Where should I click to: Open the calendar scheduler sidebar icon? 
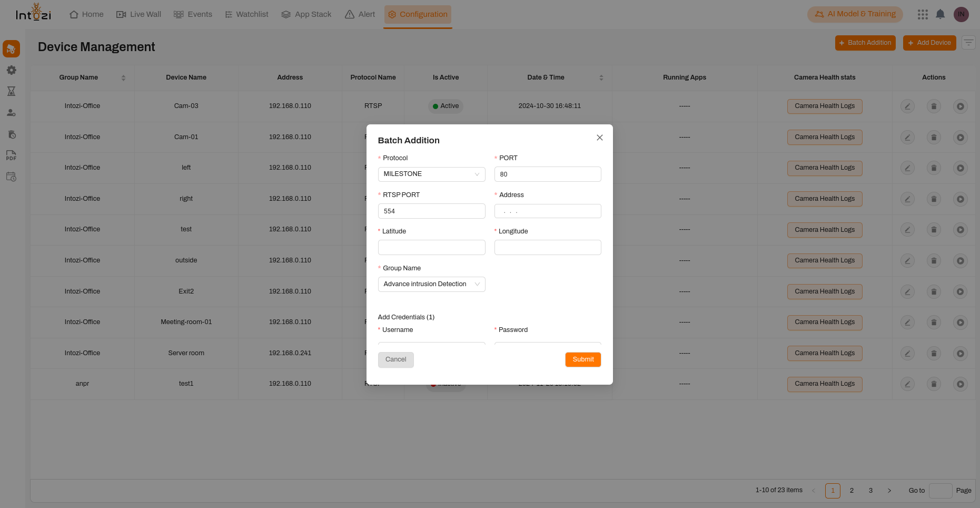(11, 177)
